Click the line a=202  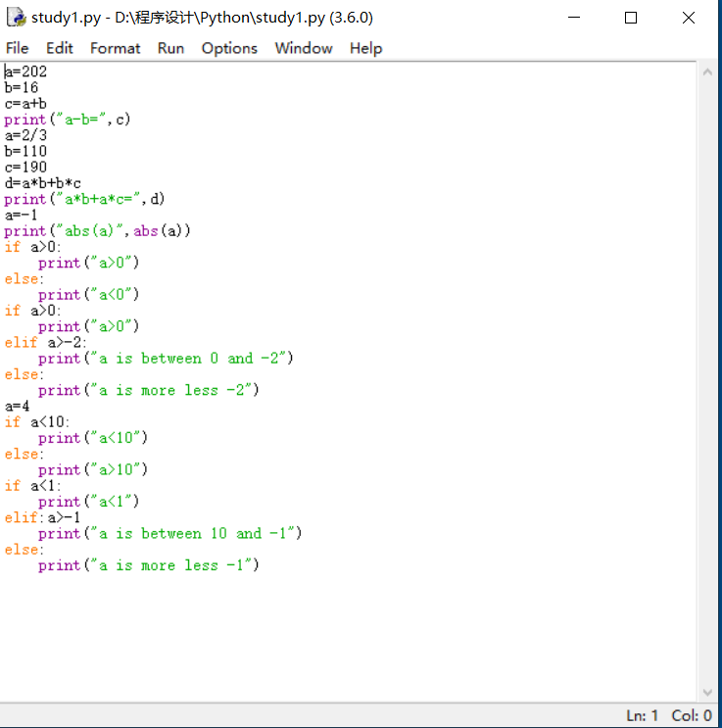point(26,72)
